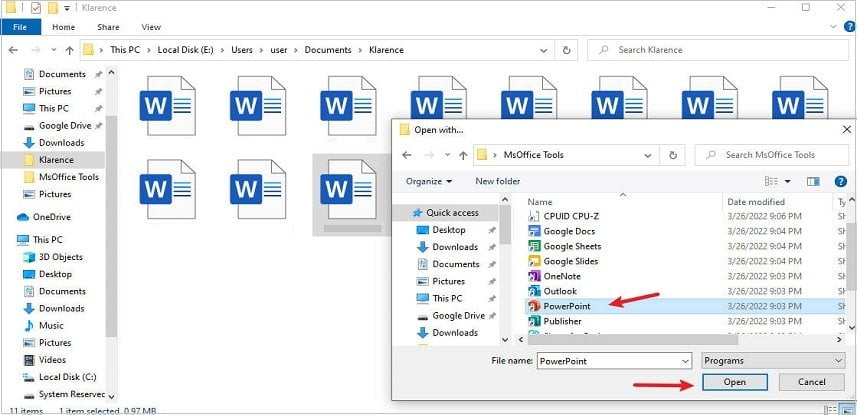Viewport: 857px width, 415px height.
Task: Open the Share ribbon tab
Action: pos(108,27)
